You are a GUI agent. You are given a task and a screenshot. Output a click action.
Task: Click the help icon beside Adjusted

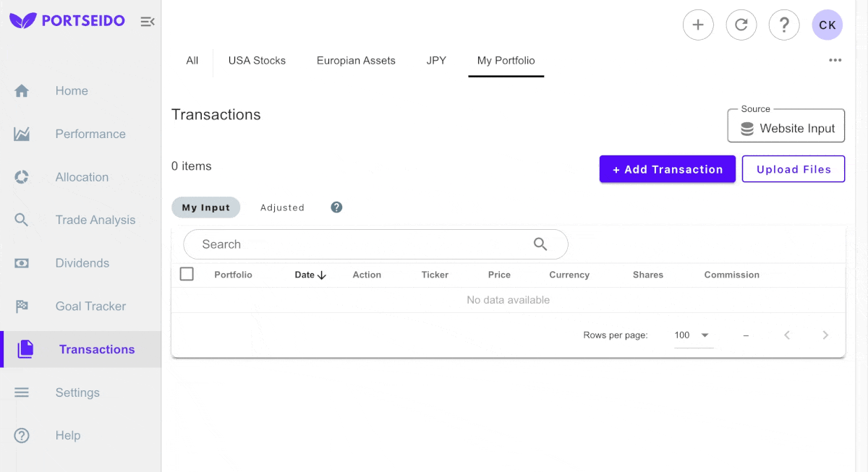[x=336, y=207]
